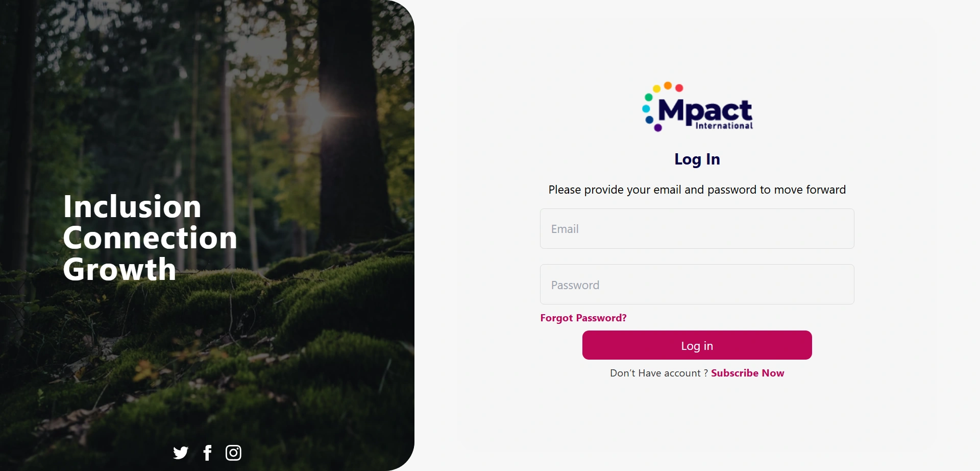Open the Forgot Password? link
This screenshot has width=980, height=471.
pyautogui.click(x=583, y=318)
